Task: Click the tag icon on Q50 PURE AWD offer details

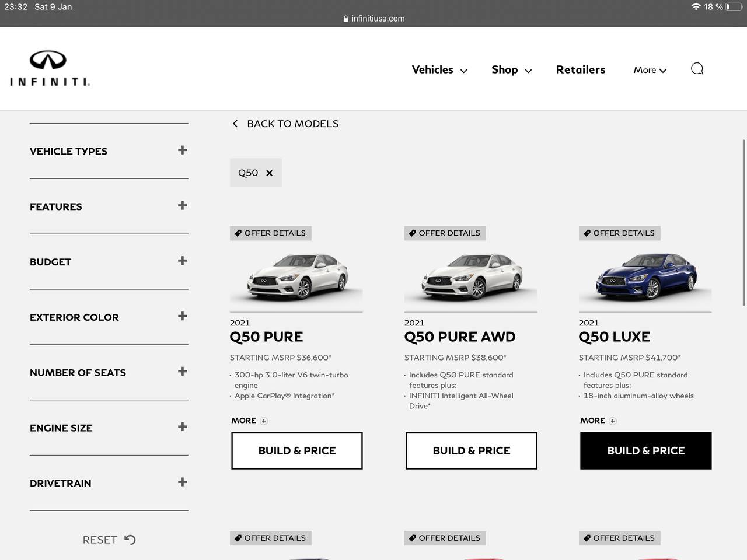Action: [x=413, y=233]
